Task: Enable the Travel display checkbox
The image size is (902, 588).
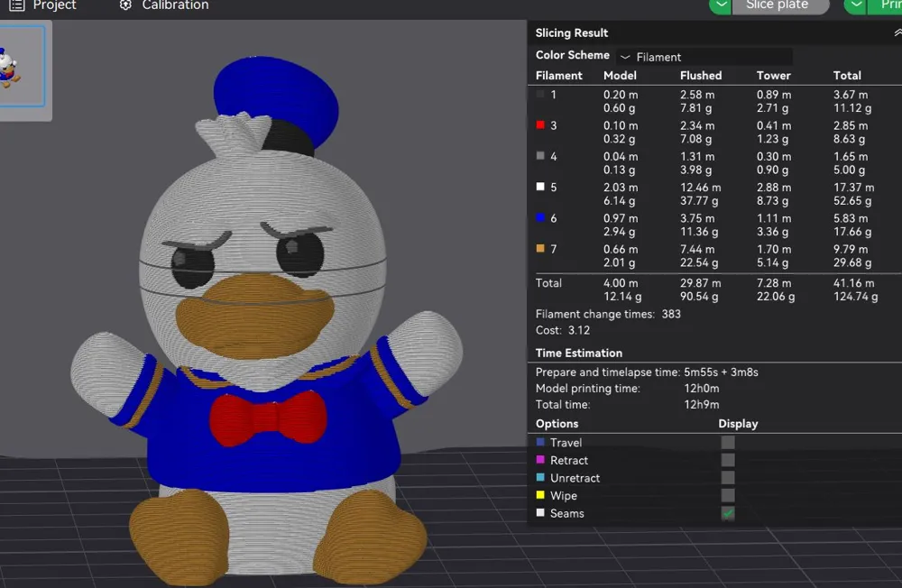Action: 728,442
